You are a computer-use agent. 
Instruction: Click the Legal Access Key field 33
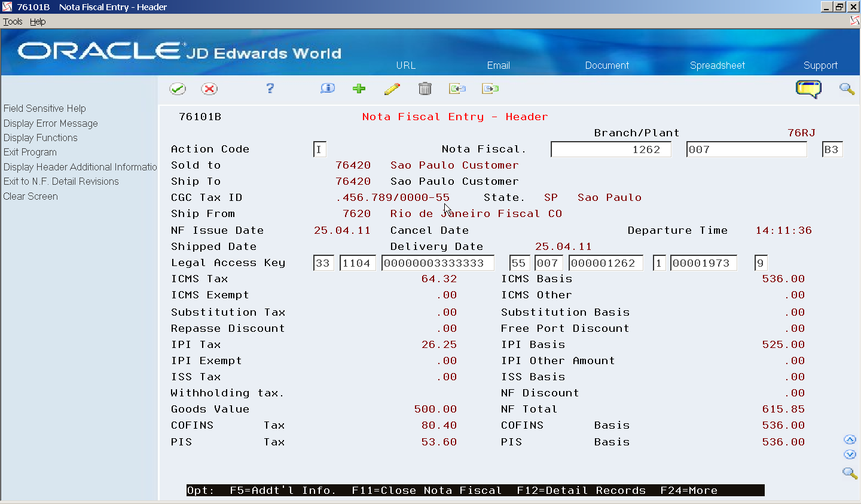(324, 263)
